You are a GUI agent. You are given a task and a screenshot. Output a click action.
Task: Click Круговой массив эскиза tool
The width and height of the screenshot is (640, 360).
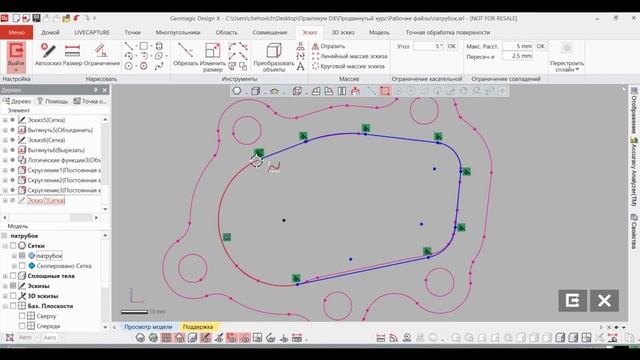[348, 66]
